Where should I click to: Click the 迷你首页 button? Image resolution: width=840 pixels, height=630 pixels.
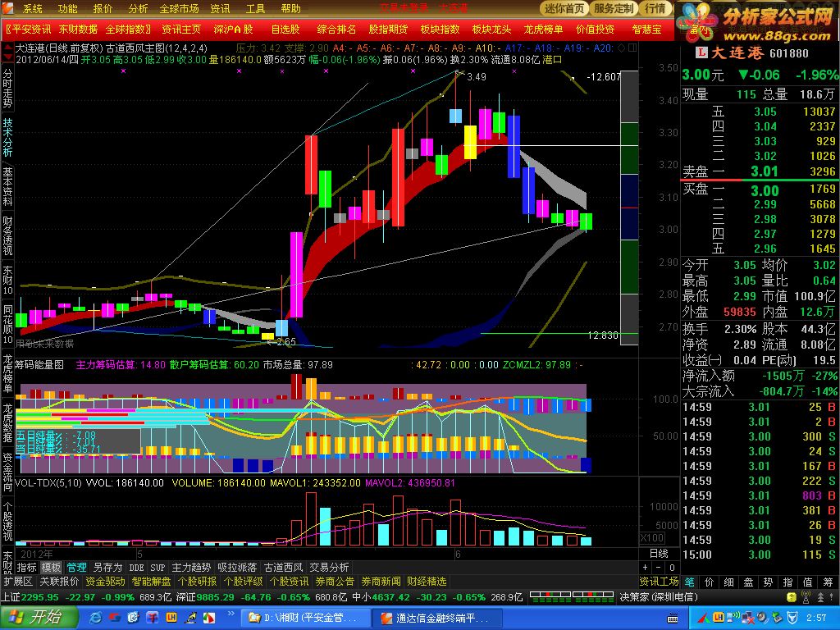(x=564, y=8)
